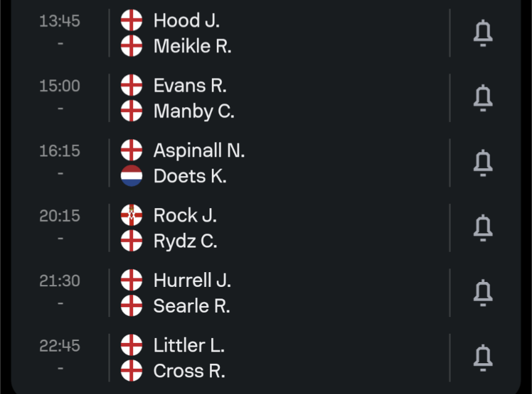Click bell icon for Rock vs Rydz match

(483, 228)
